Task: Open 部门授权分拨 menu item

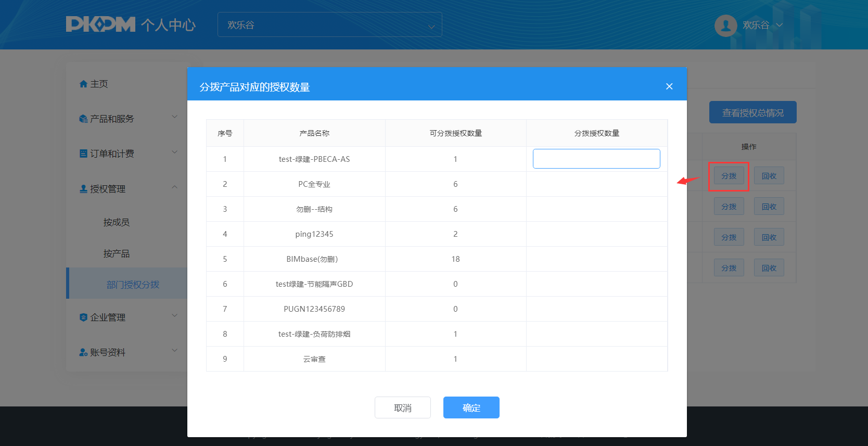Action: [x=133, y=285]
